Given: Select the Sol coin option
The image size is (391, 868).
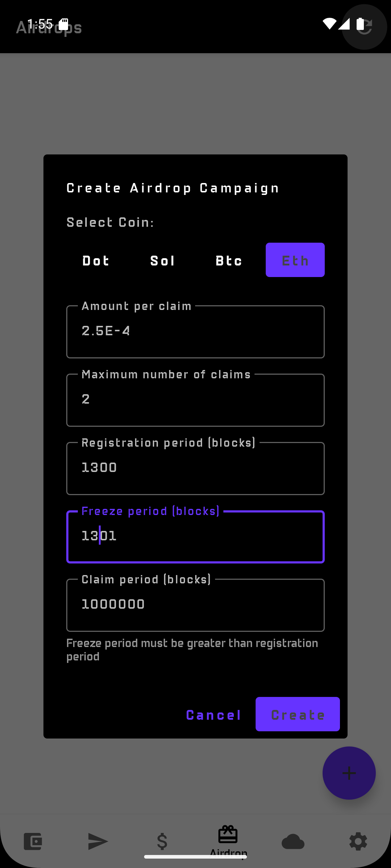Looking at the screenshot, I should 163,260.
